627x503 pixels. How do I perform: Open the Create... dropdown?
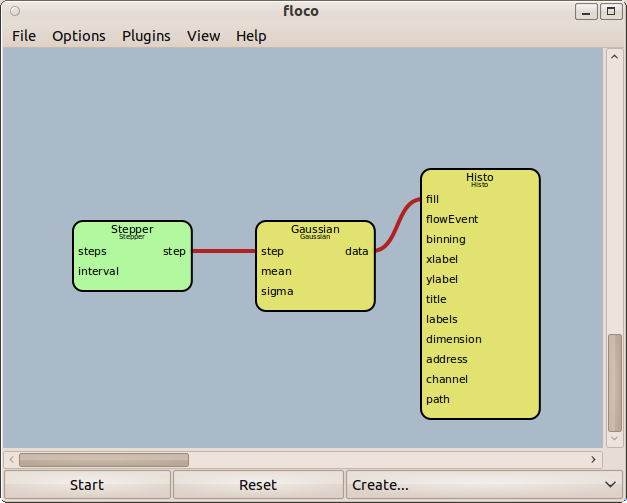tap(484, 485)
